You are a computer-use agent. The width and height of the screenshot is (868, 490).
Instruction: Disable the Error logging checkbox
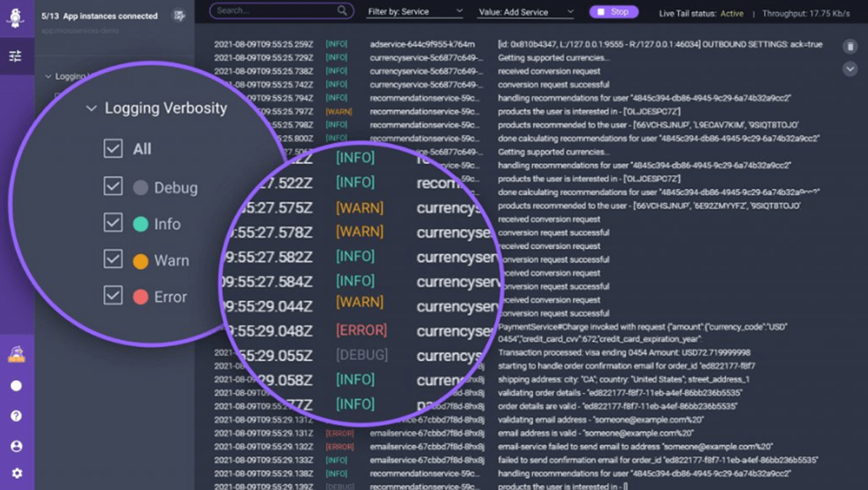[x=113, y=296]
